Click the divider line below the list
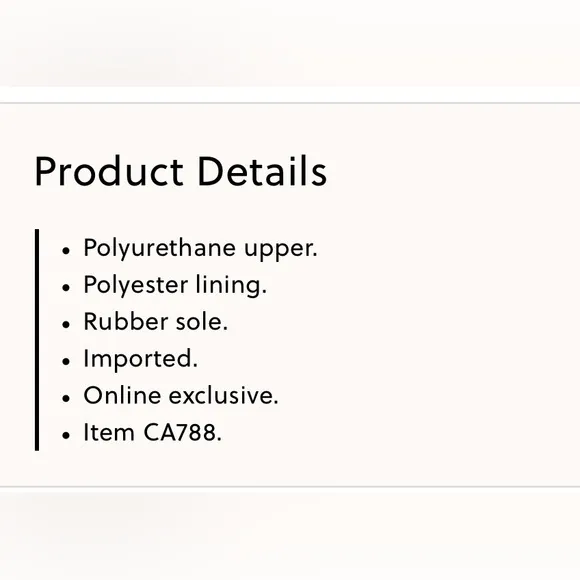The width and height of the screenshot is (580, 580). coord(290,487)
